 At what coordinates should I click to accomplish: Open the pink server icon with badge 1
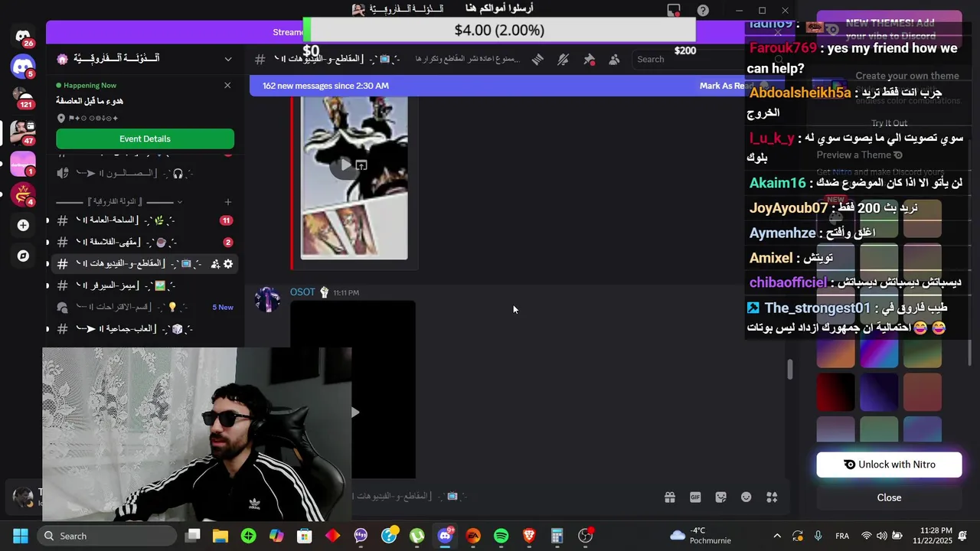pyautogui.click(x=23, y=164)
